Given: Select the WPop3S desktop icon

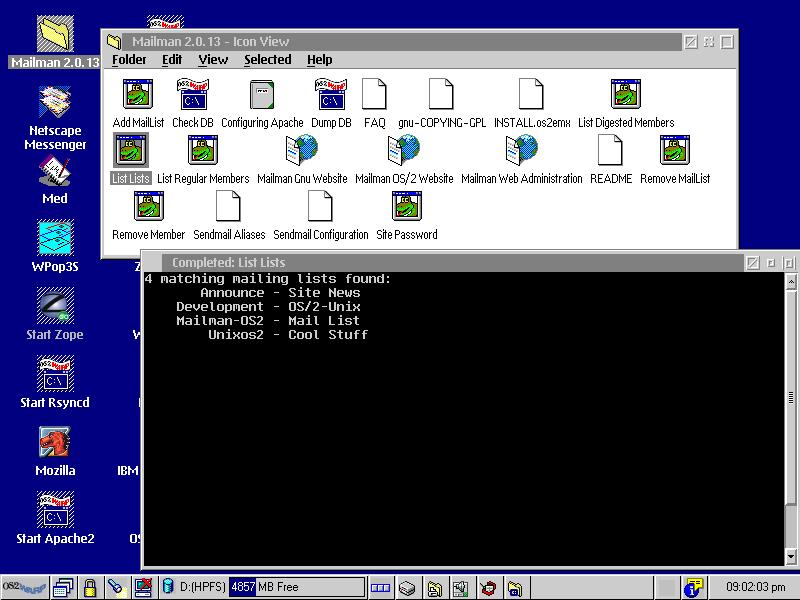Looking at the screenshot, I should 55,238.
